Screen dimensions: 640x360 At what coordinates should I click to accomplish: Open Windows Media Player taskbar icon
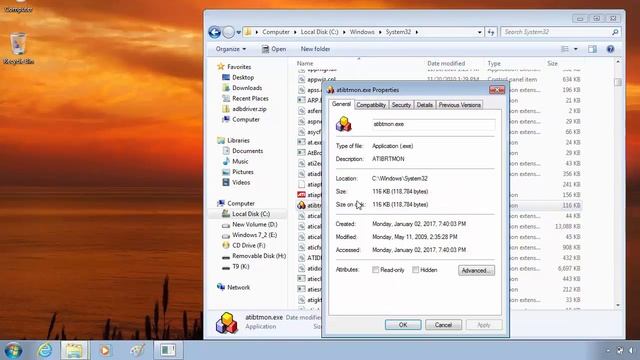click(105, 350)
